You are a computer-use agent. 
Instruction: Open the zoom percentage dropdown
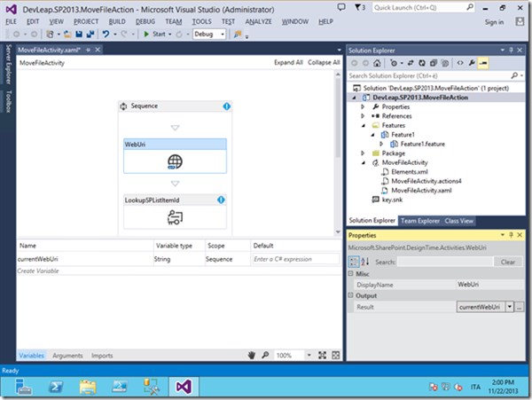pyautogui.click(x=309, y=356)
